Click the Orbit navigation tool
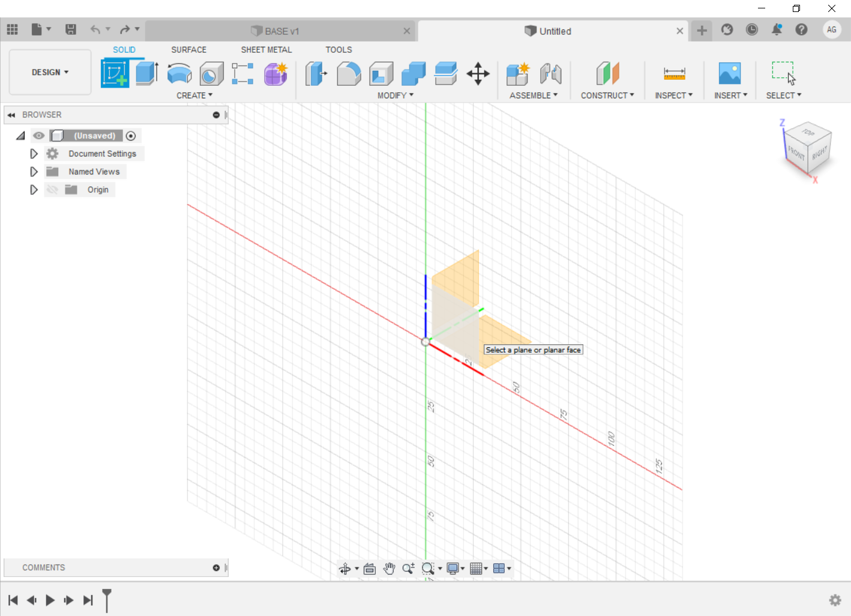 [345, 569]
